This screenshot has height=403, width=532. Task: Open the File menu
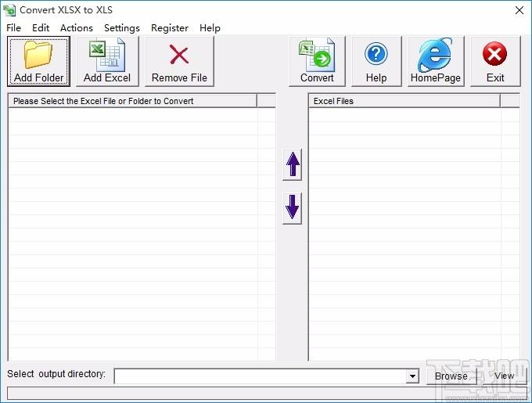[13, 28]
